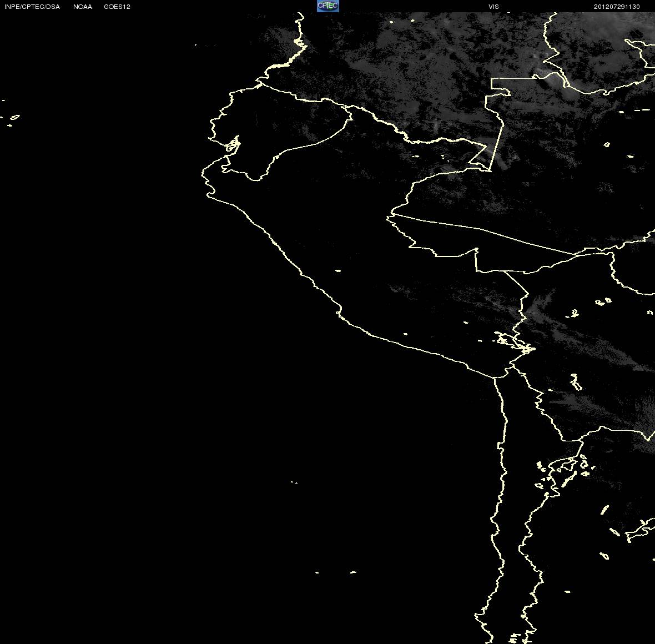The image size is (655, 644).
Task: Click the VIS channel label
Action: click(494, 7)
